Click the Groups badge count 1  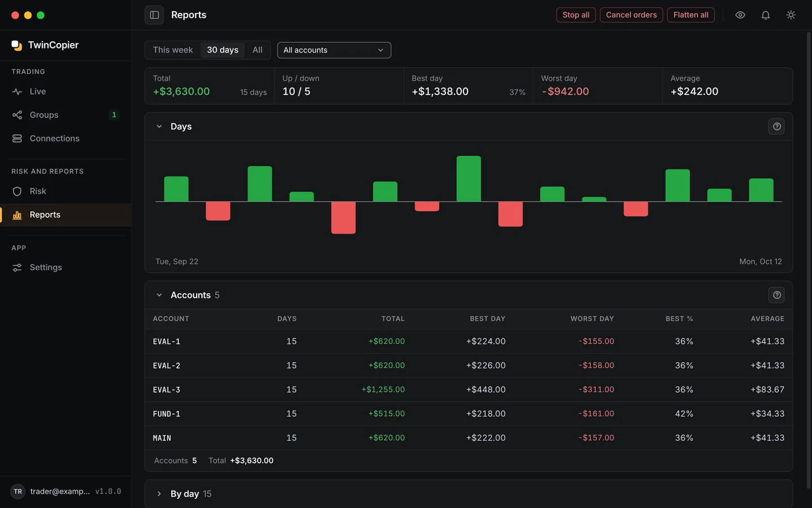(x=114, y=115)
